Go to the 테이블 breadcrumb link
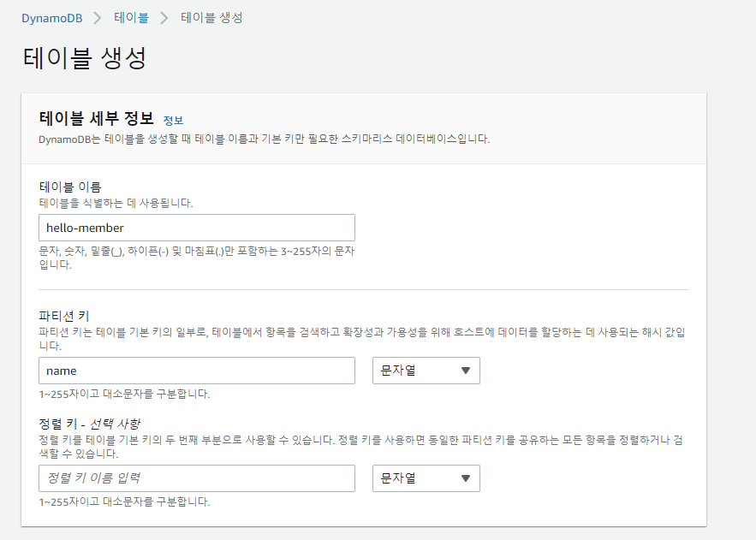Screen dimensions: 756x540 coord(131,18)
